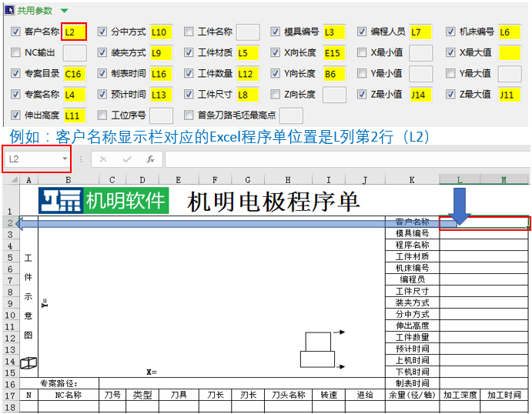Click the NC名称 column header cell
Screen dimensions: 532x414
pos(69,395)
